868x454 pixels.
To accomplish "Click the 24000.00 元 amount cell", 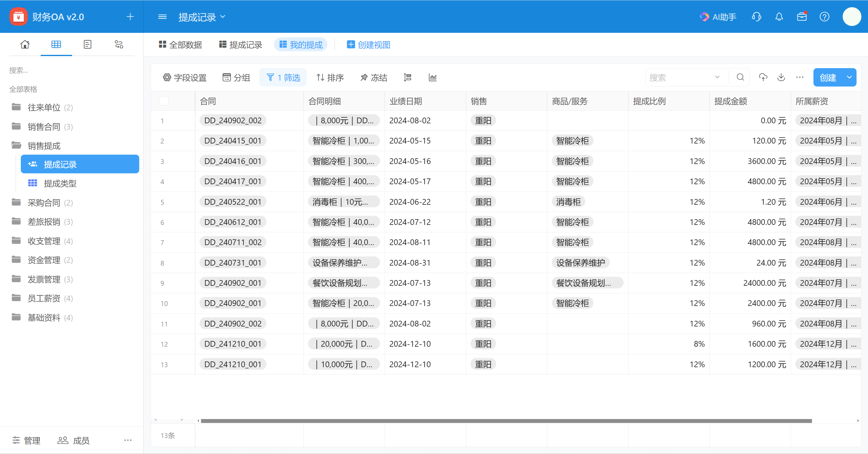I will click(x=750, y=283).
